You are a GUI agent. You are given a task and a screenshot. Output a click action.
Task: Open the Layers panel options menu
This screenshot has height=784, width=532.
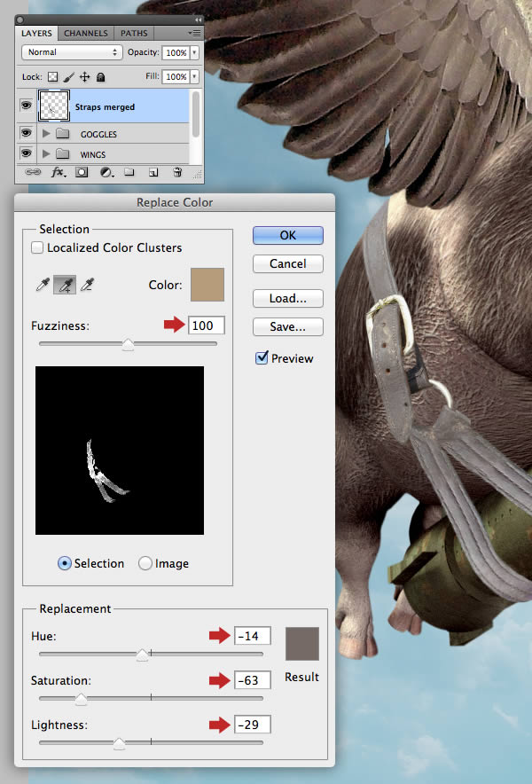[194, 33]
